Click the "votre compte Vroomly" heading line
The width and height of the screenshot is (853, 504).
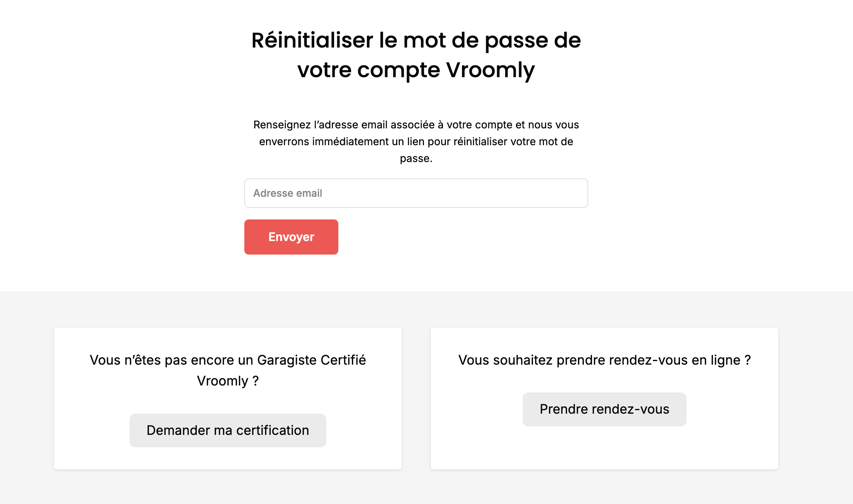[416, 70]
